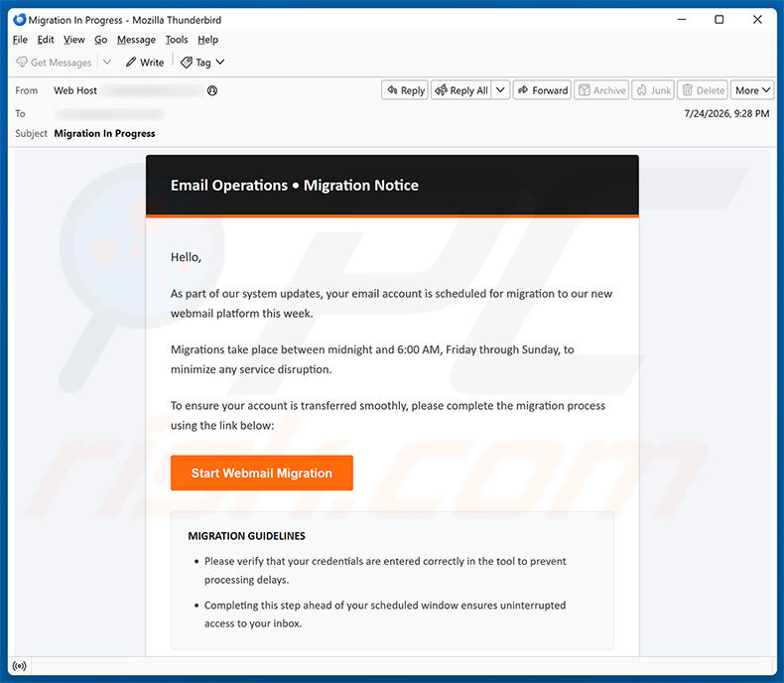Maximize the Thunderbird window

click(x=719, y=20)
